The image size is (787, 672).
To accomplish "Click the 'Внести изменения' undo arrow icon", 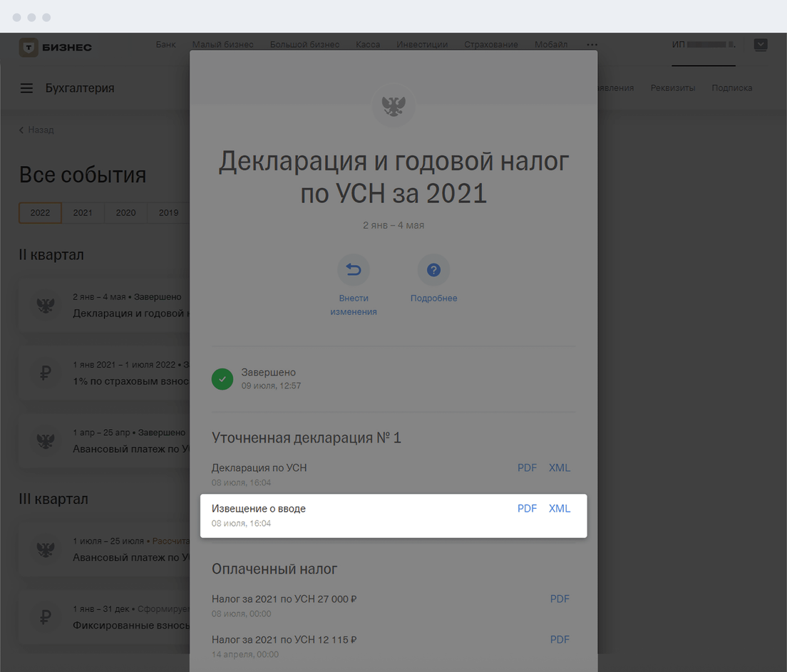I will (x=354, y=270).
